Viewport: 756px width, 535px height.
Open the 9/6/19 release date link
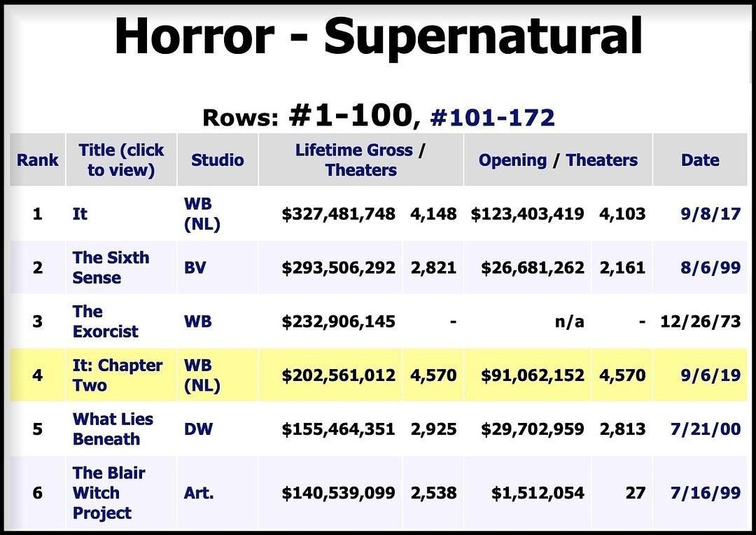(x=711, y=375)
